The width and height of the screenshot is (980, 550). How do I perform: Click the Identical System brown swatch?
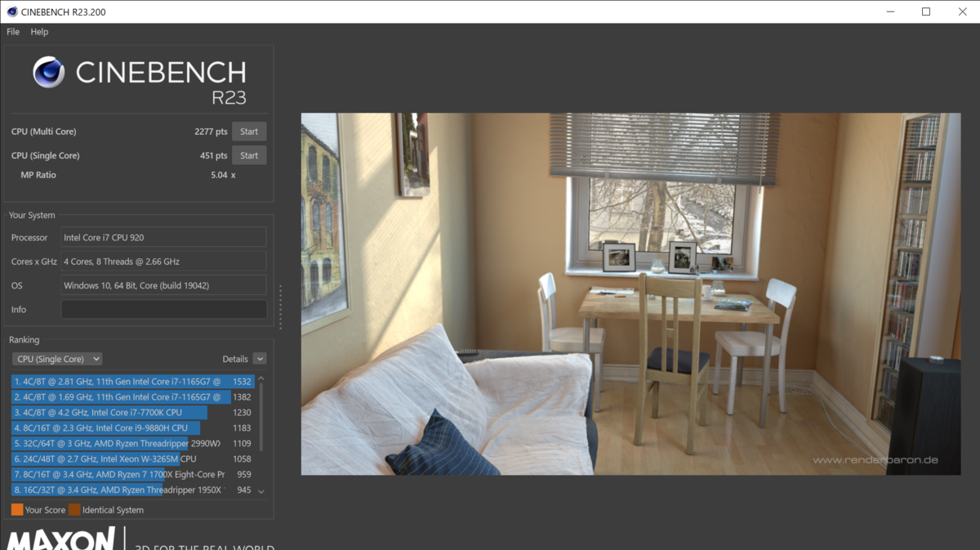tap(74, 510)
